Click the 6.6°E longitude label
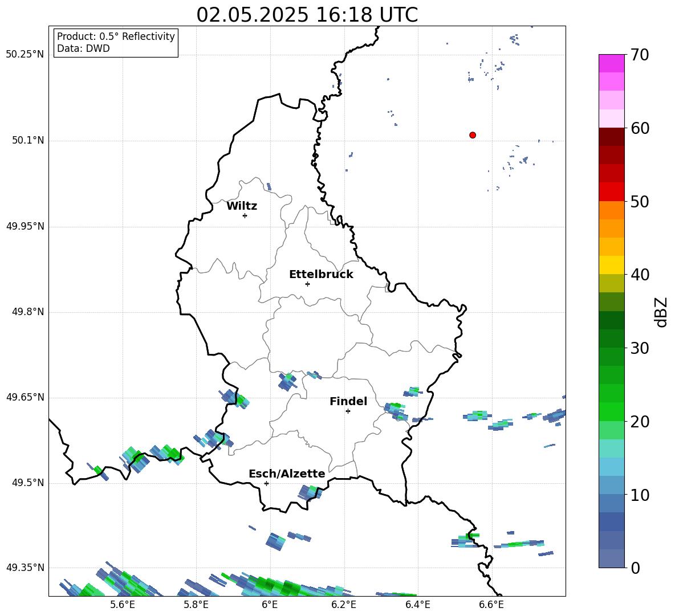The height and width of the screenshot is (616, 675). point(491,605)
